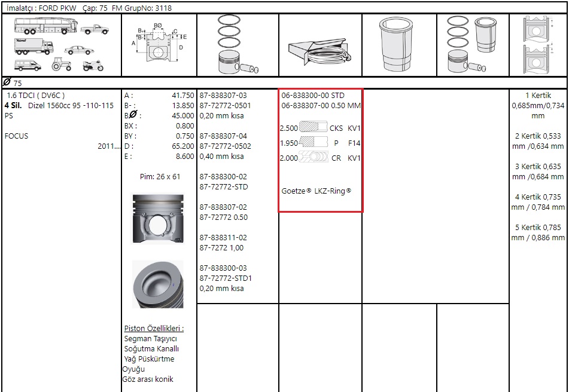Click part number 87-72772-STD
This screenshot has width=569, height=392.
point(224,187)
